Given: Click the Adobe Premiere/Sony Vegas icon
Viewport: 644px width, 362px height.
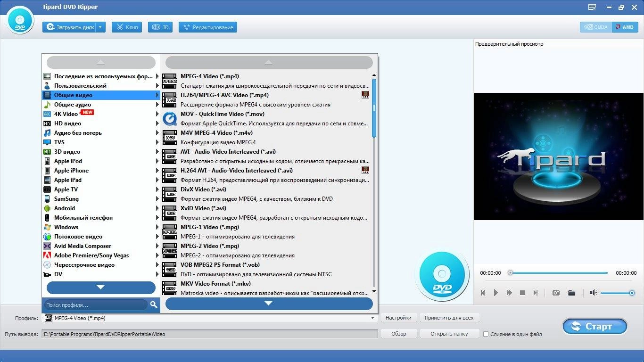Looking at the screenshot, I should [47, 255].
